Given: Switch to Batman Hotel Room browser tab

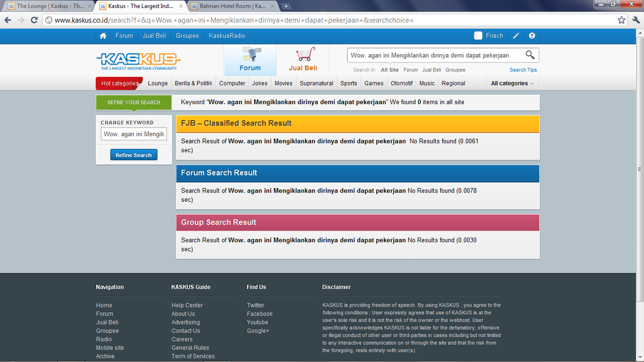Looking at the screenshot, I should (232, 6).
